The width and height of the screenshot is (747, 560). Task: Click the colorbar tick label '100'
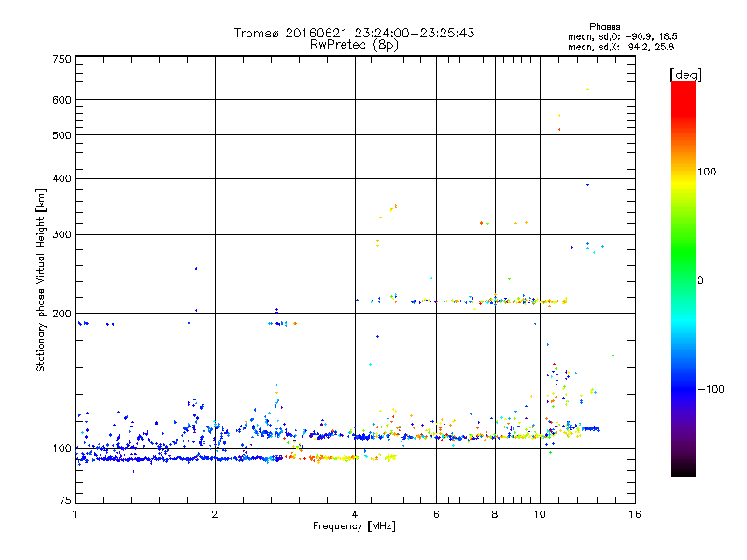pyautogui.click(x=707, y=172)
